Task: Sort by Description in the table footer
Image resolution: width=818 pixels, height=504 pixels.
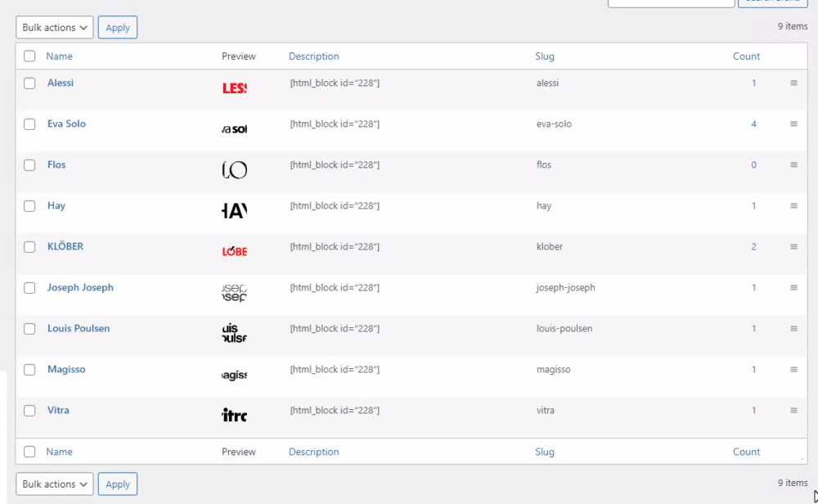Action: [313, 452]
